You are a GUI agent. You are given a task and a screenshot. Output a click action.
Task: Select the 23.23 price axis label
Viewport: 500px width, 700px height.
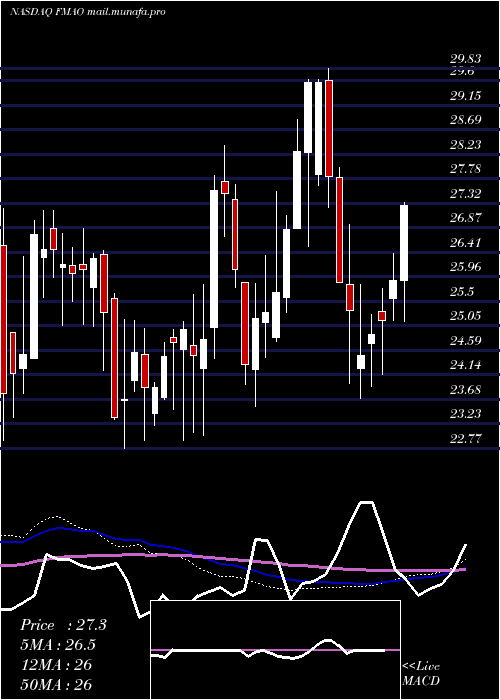coord(466,414)
